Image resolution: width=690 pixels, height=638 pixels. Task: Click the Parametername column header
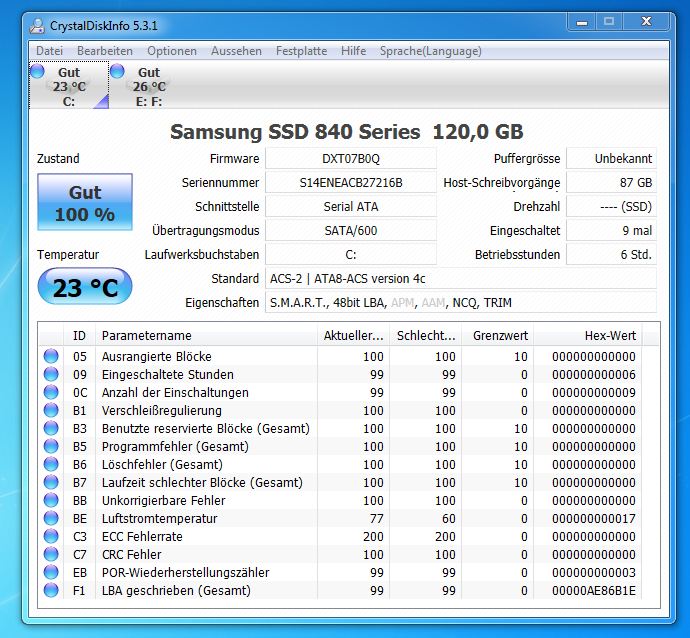point(206,336)
